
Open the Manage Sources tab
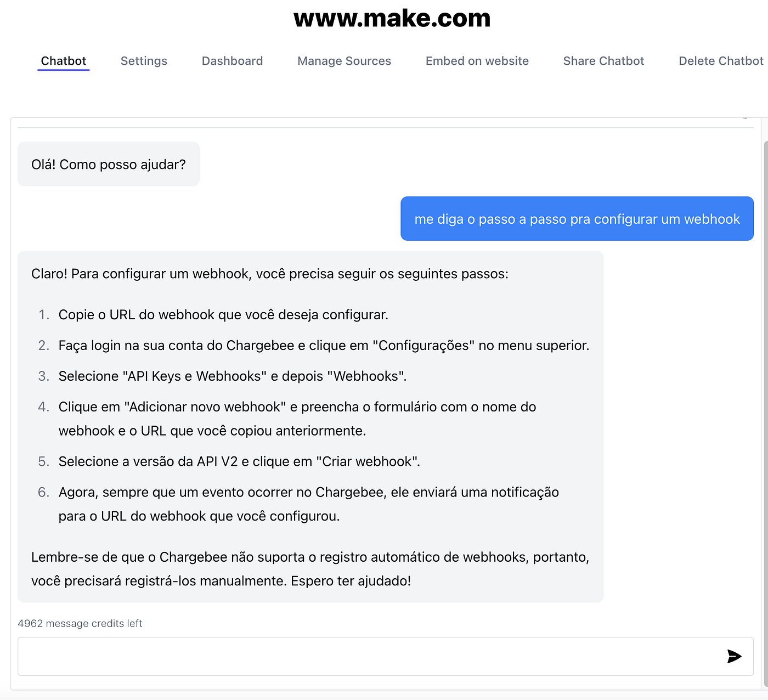point(345,61)
